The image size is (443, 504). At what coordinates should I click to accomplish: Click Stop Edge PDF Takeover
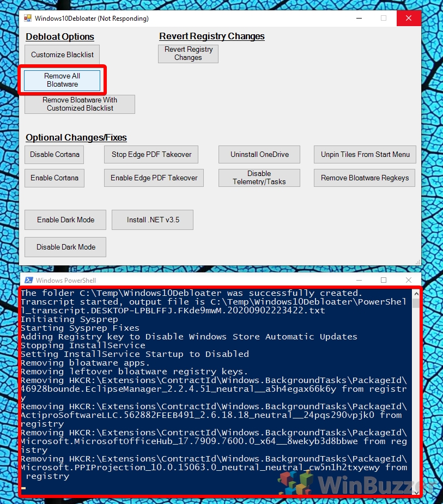click(x=151, y=155)
